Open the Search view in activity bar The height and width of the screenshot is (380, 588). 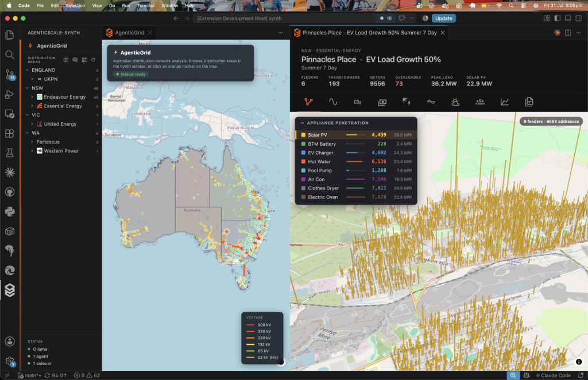10,55
